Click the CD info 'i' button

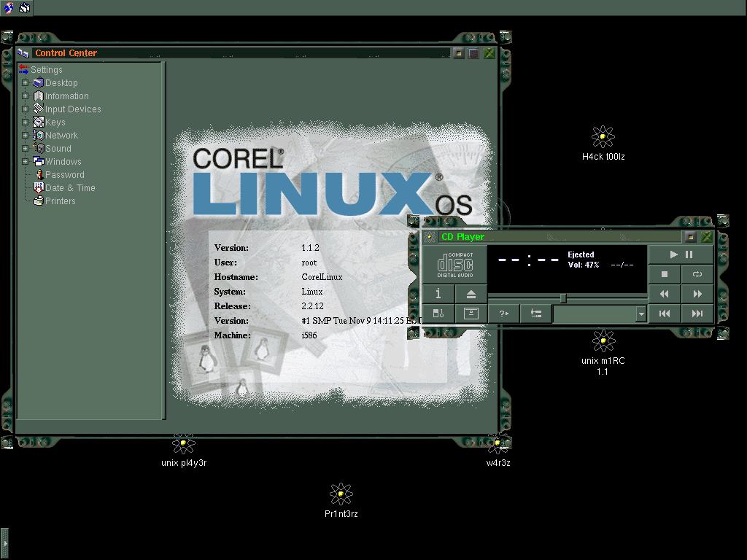[x=438, y=294]
